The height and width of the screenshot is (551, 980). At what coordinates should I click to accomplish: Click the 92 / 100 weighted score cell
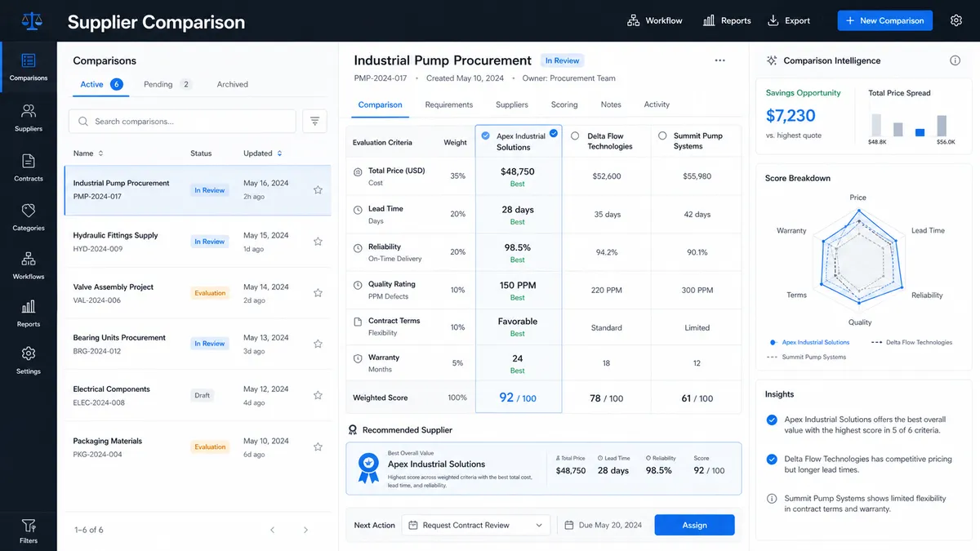[518, 398]
